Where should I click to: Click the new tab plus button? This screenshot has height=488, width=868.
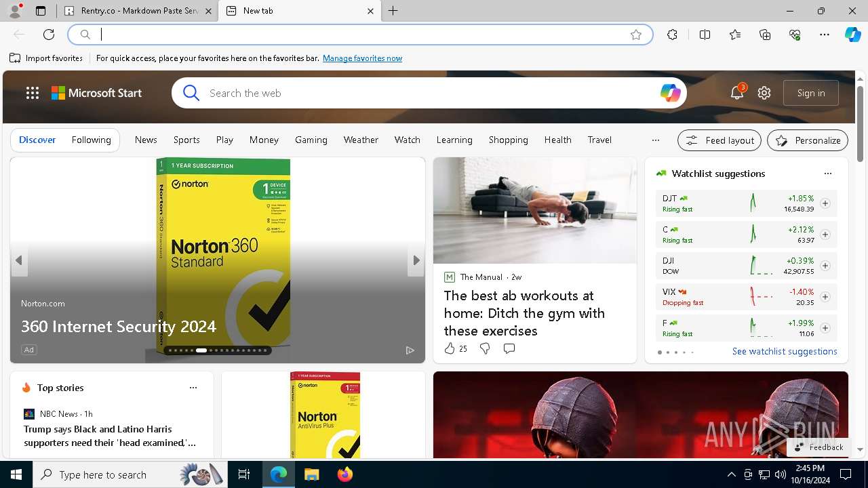pos(393,11)
